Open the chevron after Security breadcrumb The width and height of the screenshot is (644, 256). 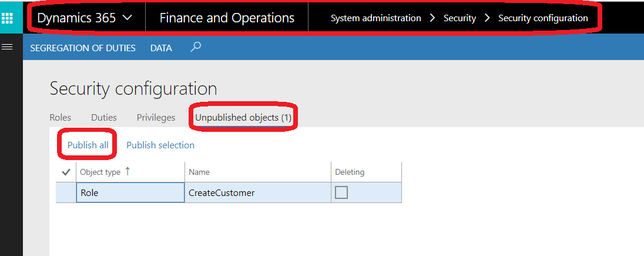click(487, 18)
